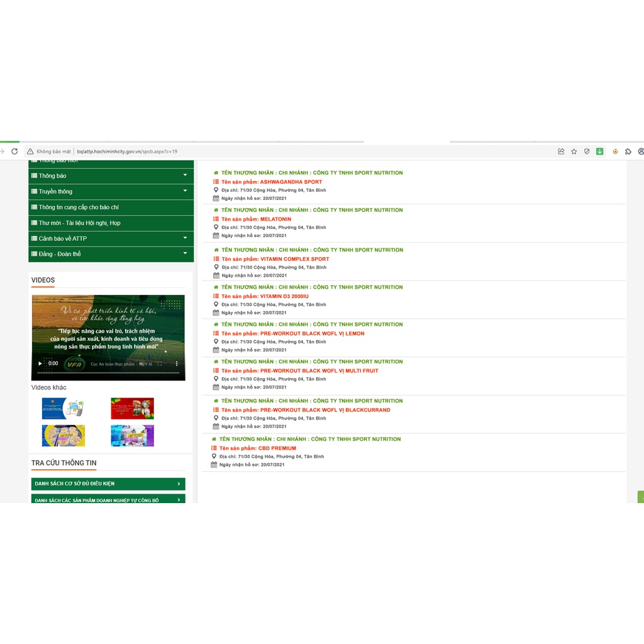Open the green download extension icon
644x644 pixels.
coord(599,152)
